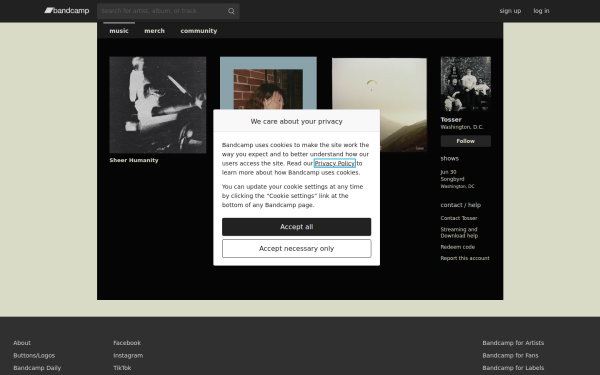Screen dimensions: 600x375
Task: Select the contact / help heading
Action: (461, 205)
